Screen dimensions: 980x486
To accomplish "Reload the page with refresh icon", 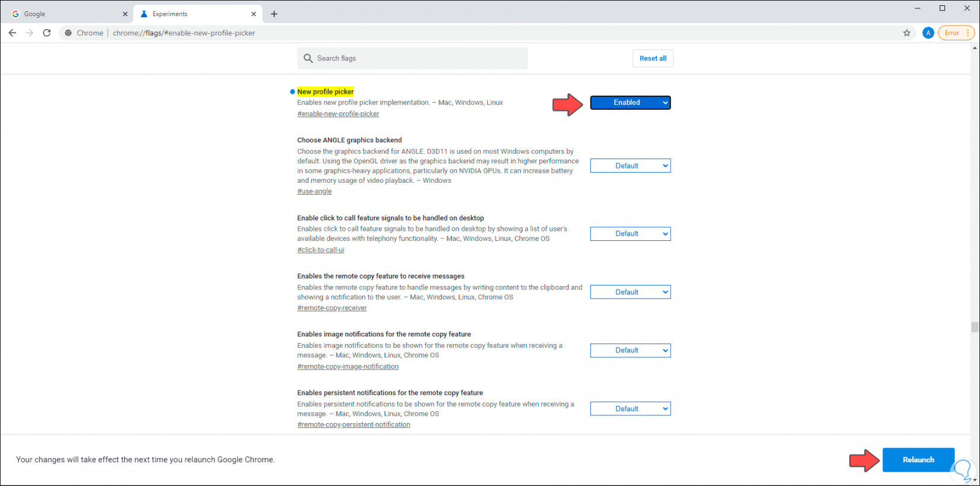I will pyautogui.click(x=47, y=33).
